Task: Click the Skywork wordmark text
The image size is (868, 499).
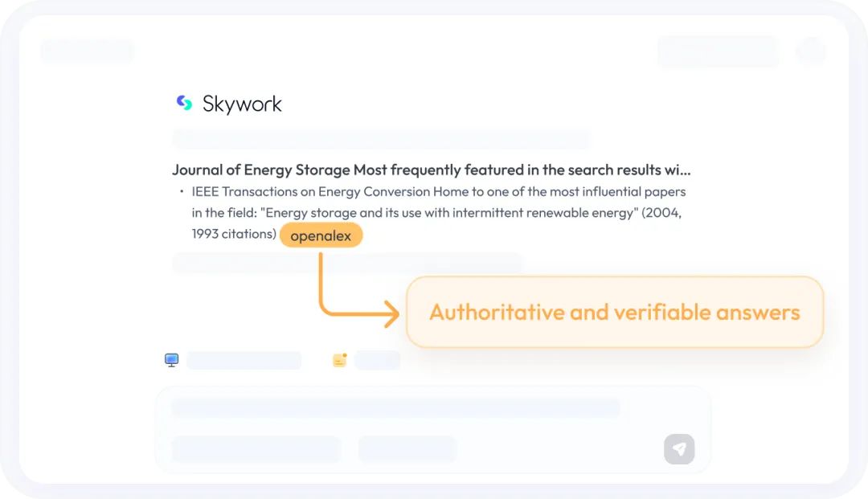Action: [x=242, y=104]
